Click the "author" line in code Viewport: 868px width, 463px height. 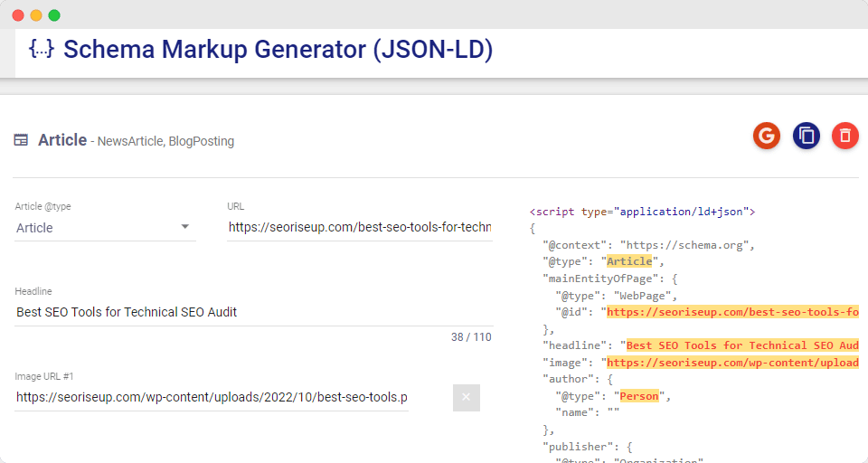(578, 380)
